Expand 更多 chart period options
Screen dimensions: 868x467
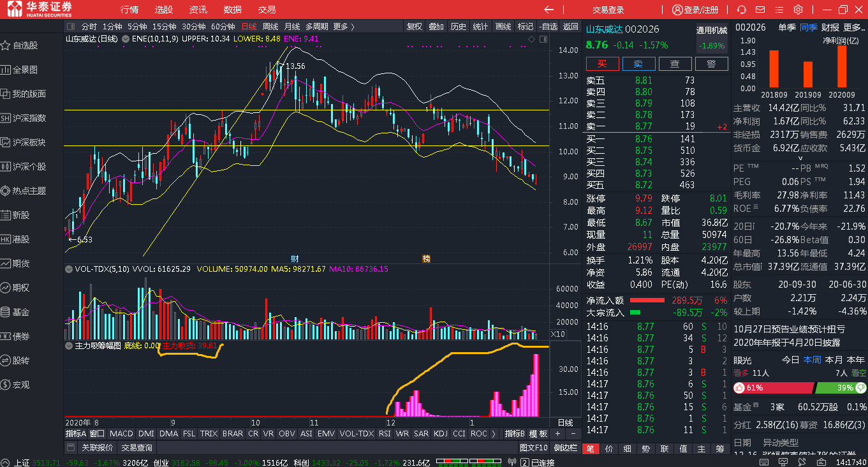point(343,26)
